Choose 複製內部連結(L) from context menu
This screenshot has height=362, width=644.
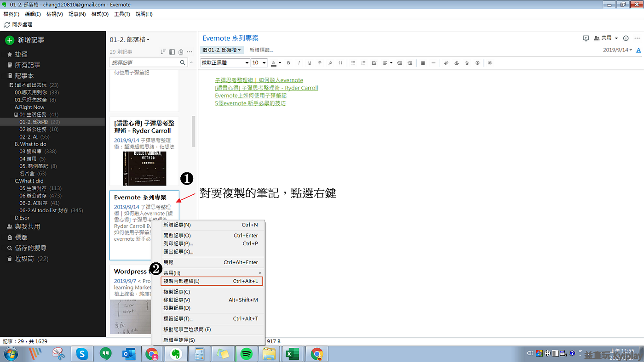[x=213, y=281]
